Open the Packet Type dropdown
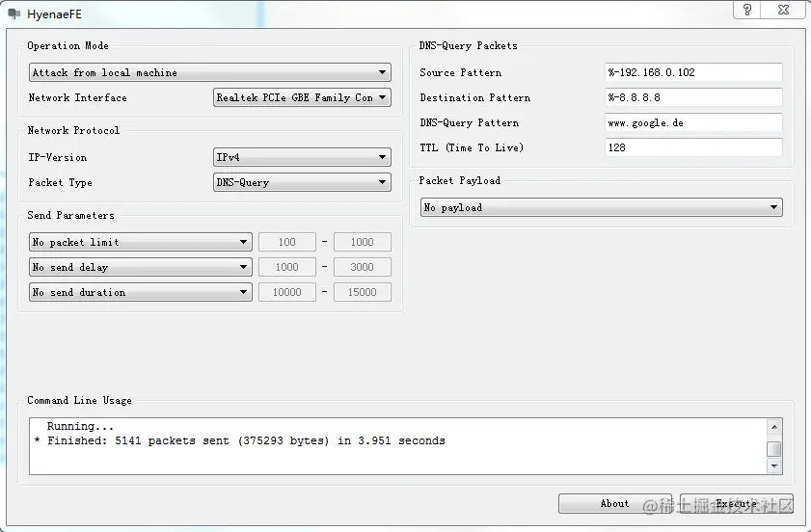This screenshot has width=811, height=532. [302, 182]
